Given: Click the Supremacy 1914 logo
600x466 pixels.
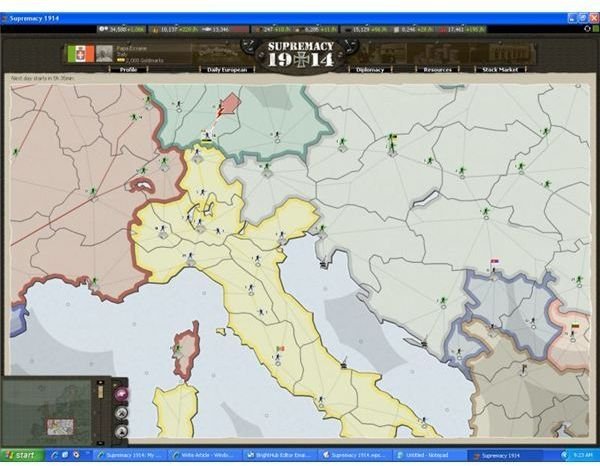Looking at the screenshot, I should (x=300, y=54).
